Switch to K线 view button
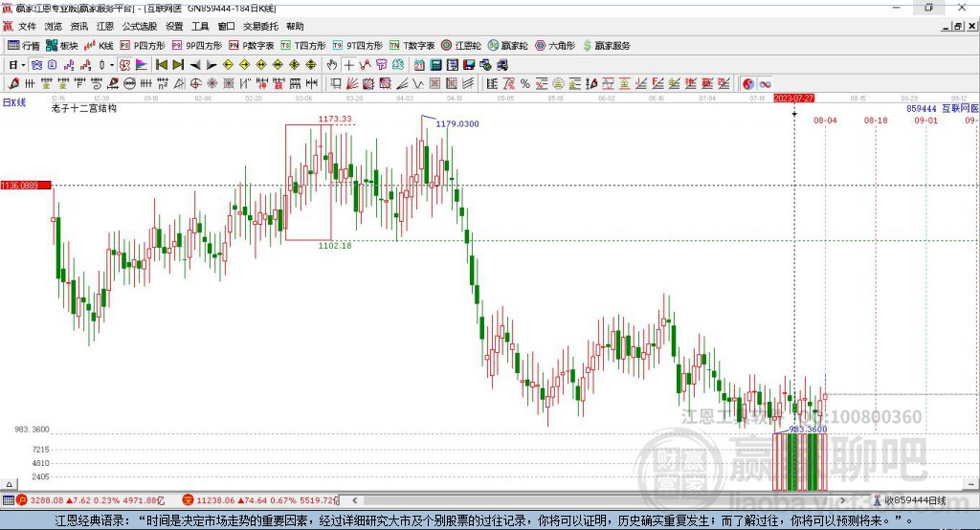Image resolution: width=980 pixels, height=530 pixels. 99,46
